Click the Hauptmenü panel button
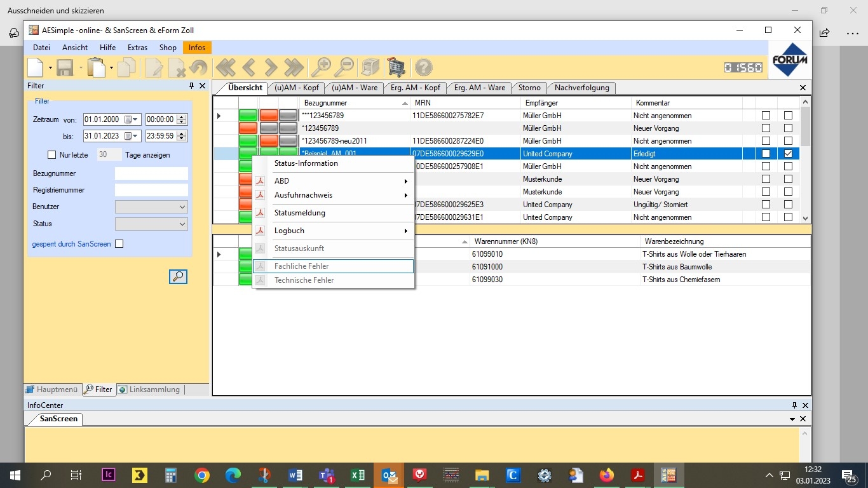The width and height of the screenshot is (868, 488). [52, 390]
